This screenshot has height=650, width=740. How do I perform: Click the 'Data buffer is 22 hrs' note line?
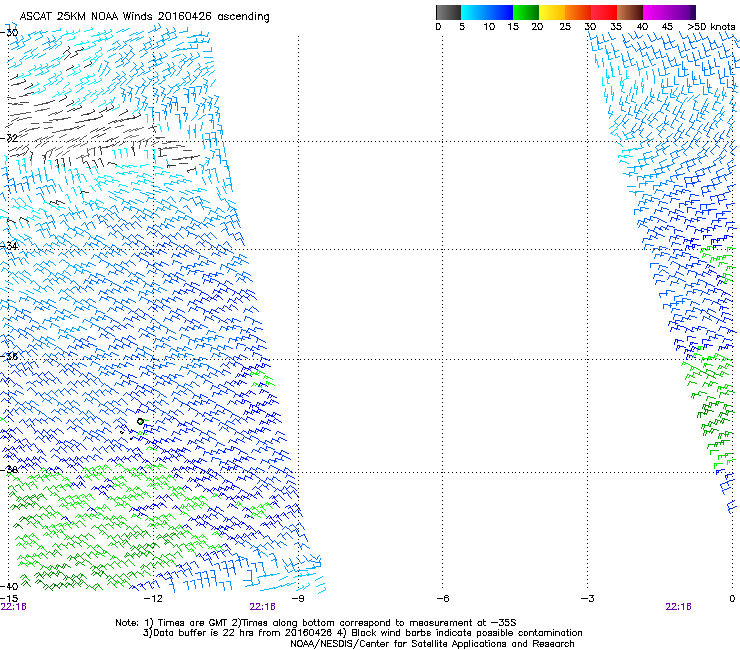362,633
